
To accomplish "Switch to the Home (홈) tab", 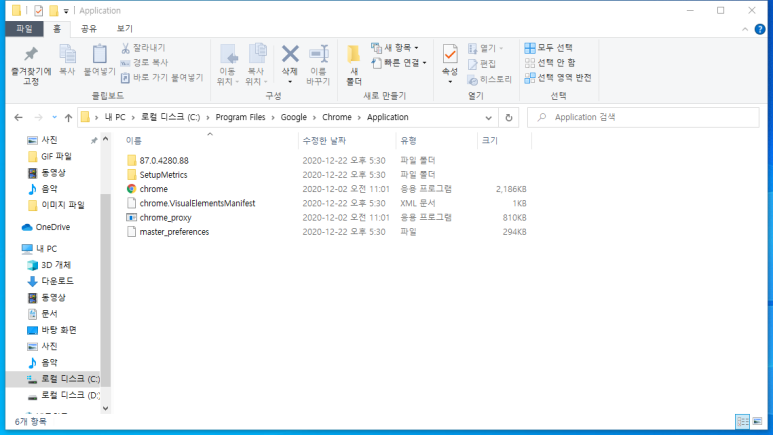I will pos(57,29).
